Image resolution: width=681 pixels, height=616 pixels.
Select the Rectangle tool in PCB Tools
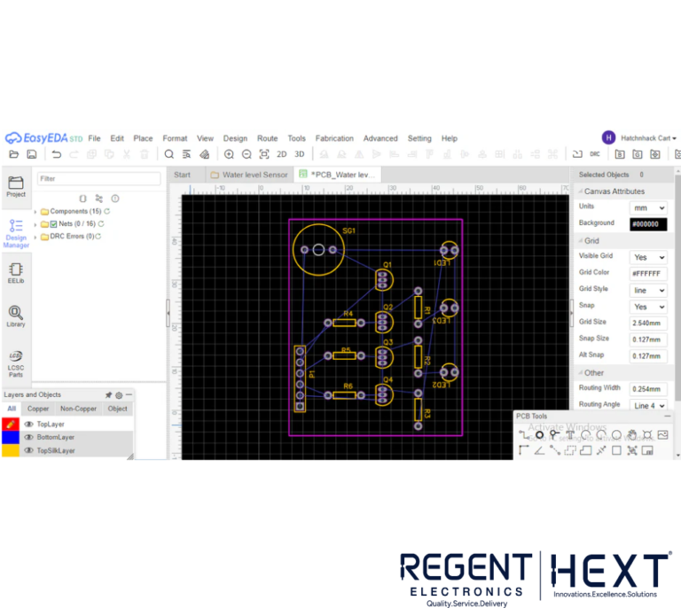616,450
